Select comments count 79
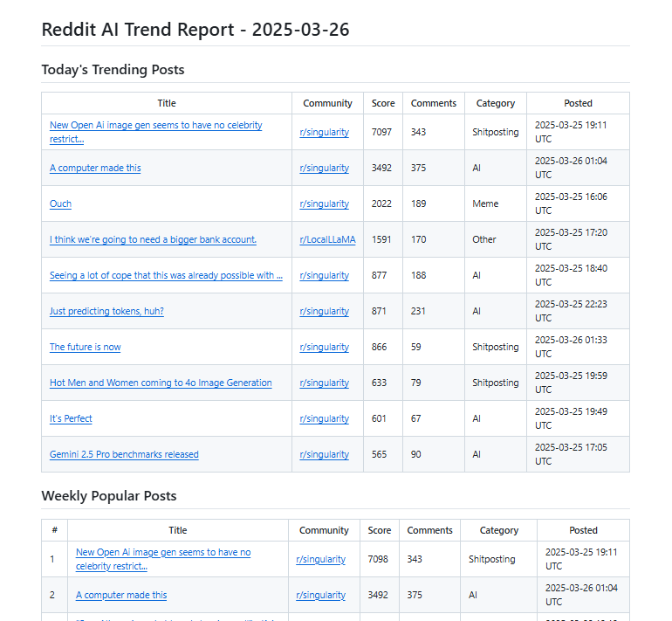The image size is (672, 621). 415,383
